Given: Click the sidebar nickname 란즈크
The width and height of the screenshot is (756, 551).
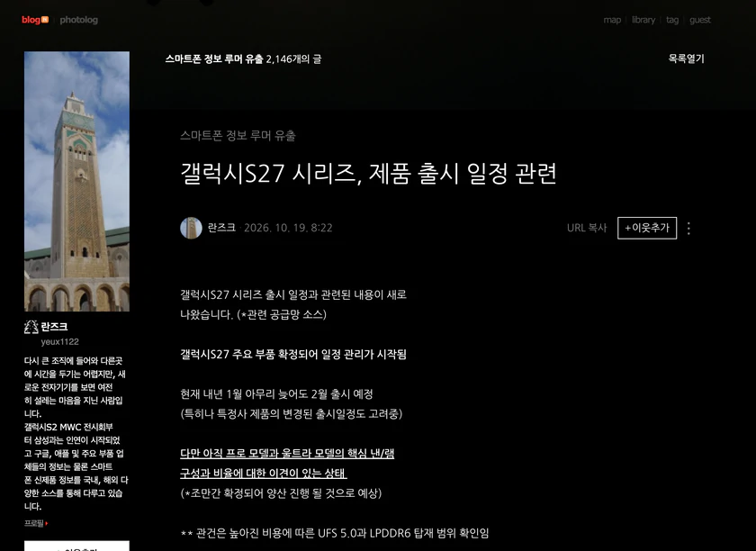Looking at the screenshot, I should pos(54,327).
